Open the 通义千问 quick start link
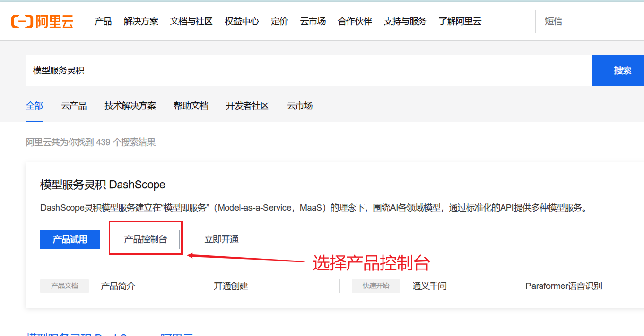Viewport: 644px width, 336px height. [x=430, y=286]
